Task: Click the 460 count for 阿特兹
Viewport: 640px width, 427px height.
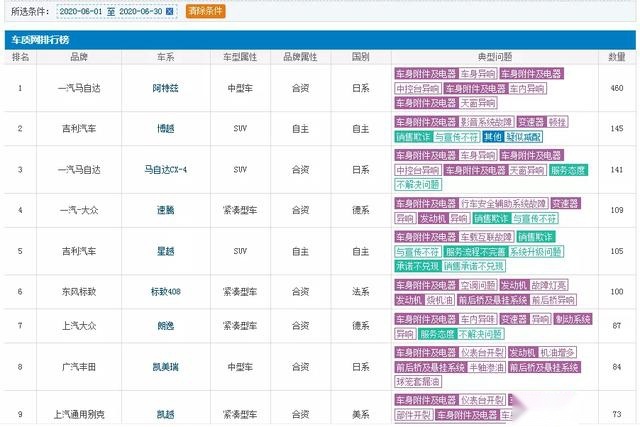Action: [x=617, y=88]
